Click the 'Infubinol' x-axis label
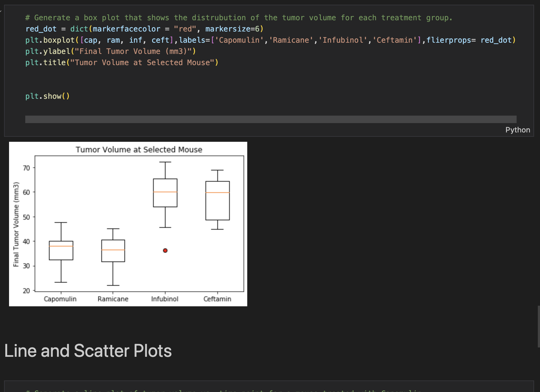The image size is (540, 392). pos(165,299)
